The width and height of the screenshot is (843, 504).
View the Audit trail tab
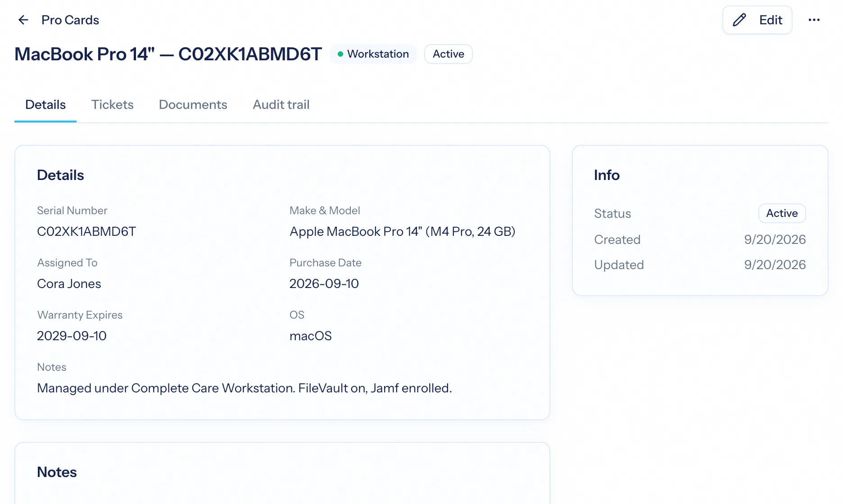click(281, 104)
